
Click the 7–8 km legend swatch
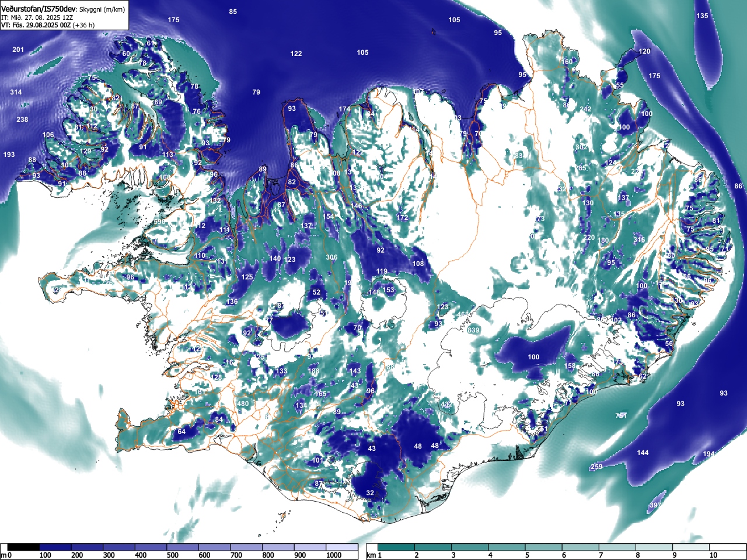point(619,547)
